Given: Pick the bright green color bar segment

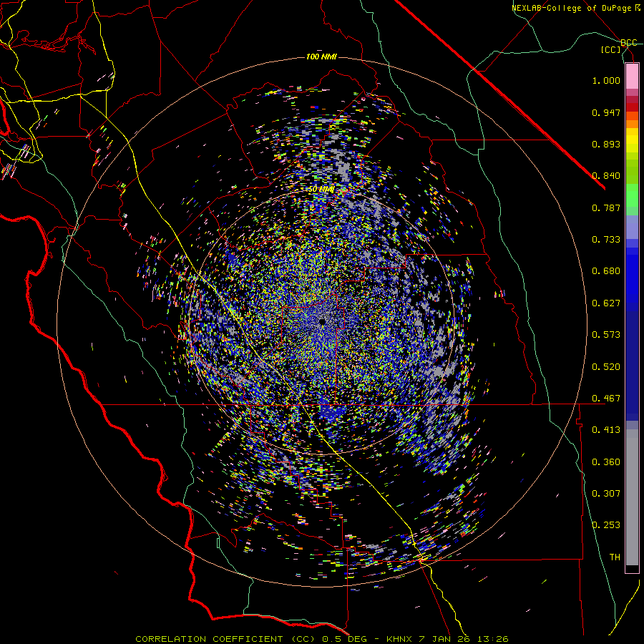Looking at the screenshot, I should tap(632, 195).
